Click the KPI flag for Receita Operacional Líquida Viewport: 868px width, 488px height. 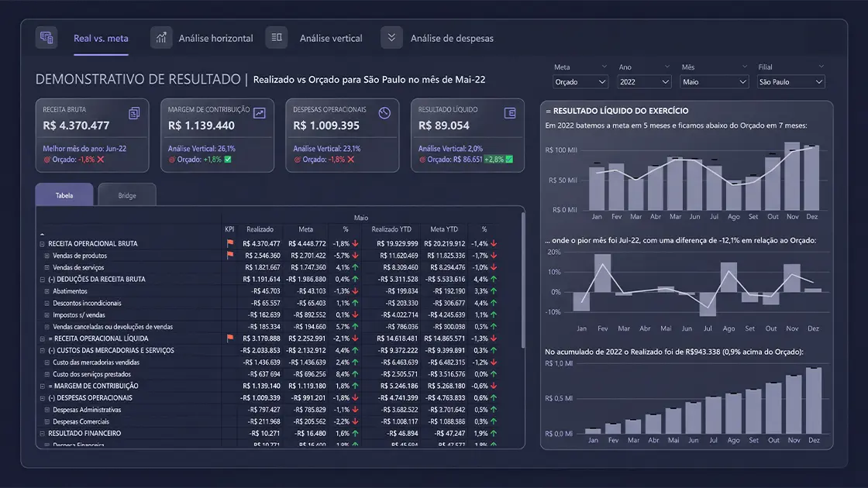point(229,338)
